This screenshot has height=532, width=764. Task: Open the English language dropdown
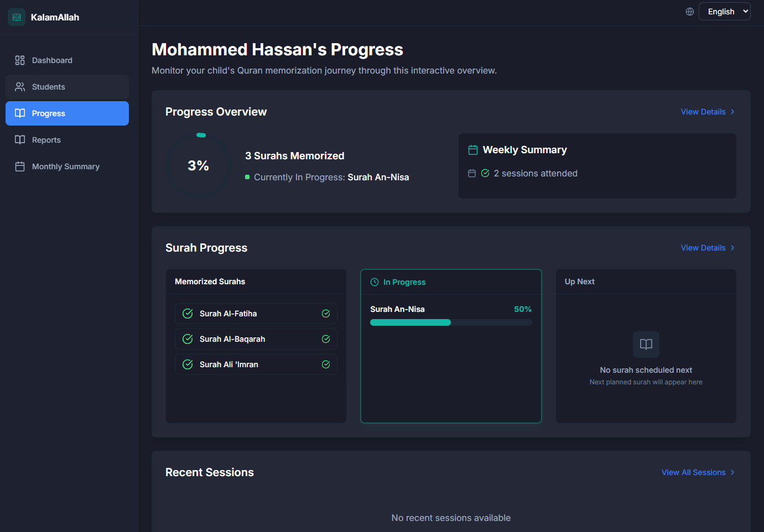pyautogui.click(x=724, y=12)
